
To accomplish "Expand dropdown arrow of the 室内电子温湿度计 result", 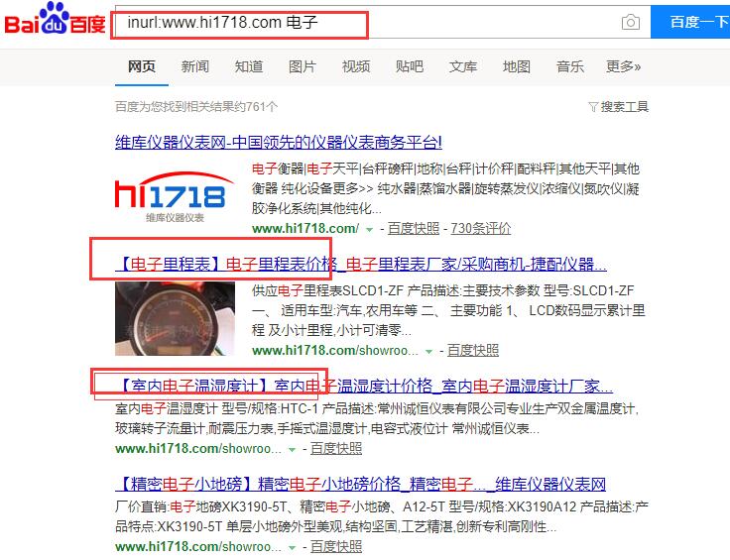I will pos(292,449).
